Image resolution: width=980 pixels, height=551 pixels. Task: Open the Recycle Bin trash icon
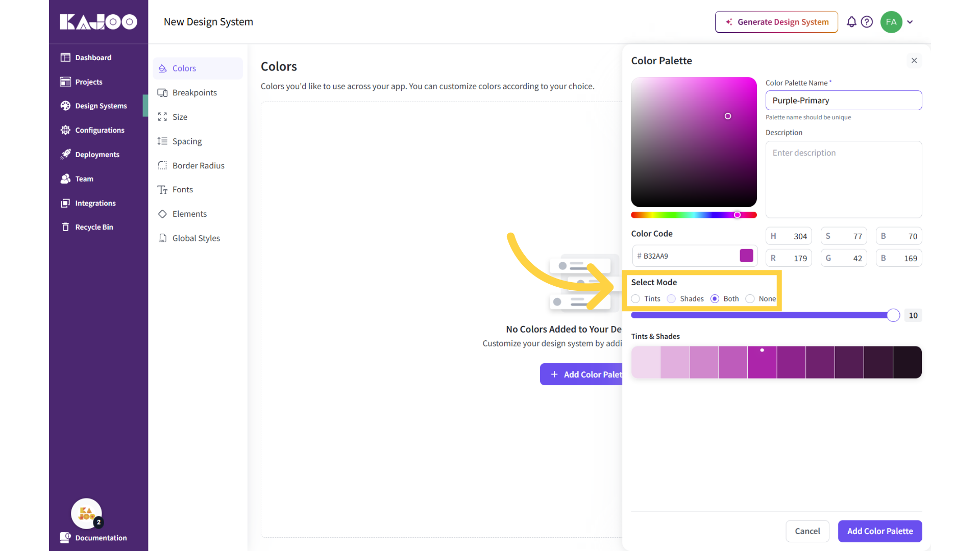[65, 227]
